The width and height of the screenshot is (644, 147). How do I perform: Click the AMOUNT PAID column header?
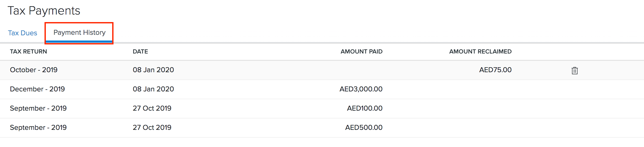point(361,51)
